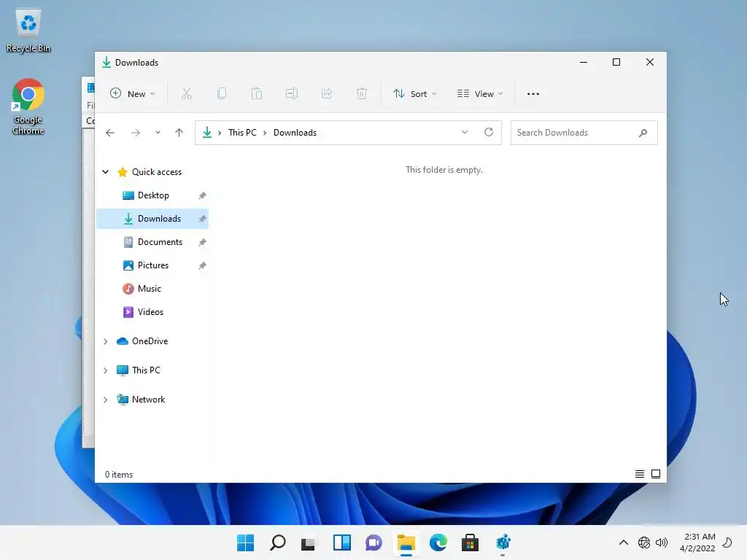Select Quick access in the sidebar

157,172
